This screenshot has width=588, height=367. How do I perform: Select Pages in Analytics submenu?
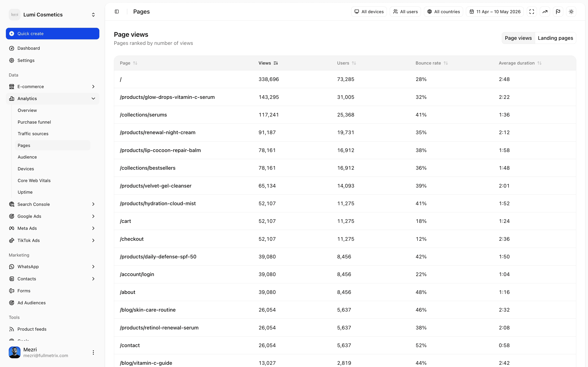coord(53,145)
